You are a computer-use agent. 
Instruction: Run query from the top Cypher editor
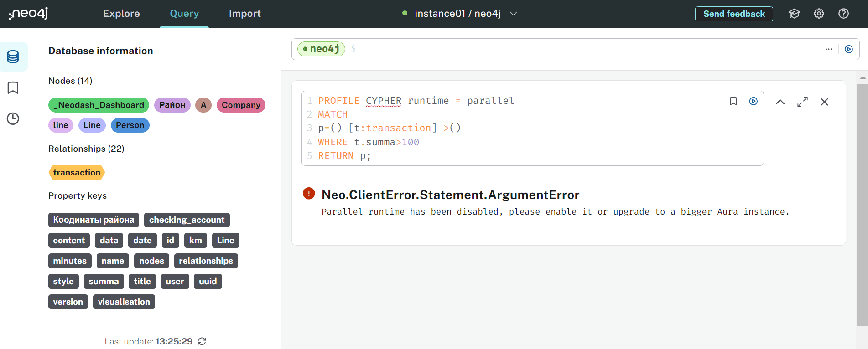(x=848, y=49)
